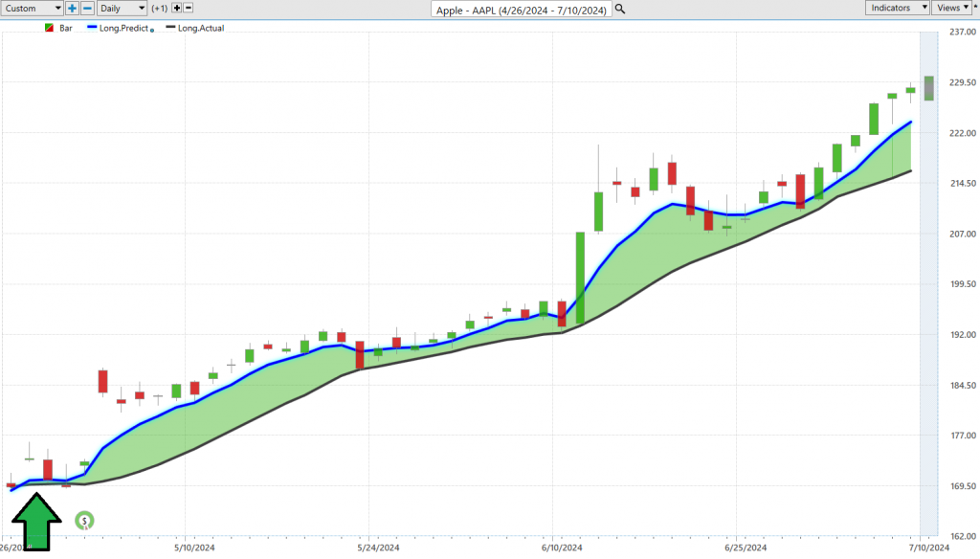Click the small dot next to Long.Predict
The height and width of the screenshot is (559, 980).
coord(152,30)
